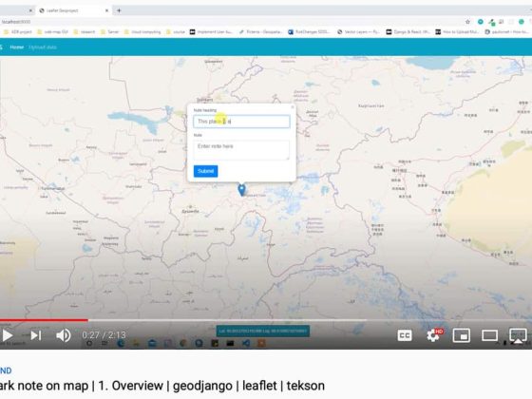This screenshot has width=532, height=399.
Task: Open a new browser tab
Action: tap(119, 10)
